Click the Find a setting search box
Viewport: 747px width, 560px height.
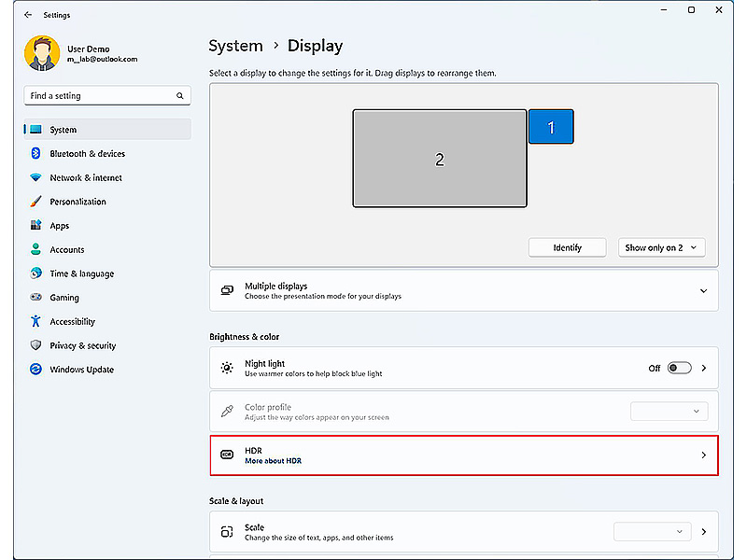pyautogui.click(x=107, y=96)
